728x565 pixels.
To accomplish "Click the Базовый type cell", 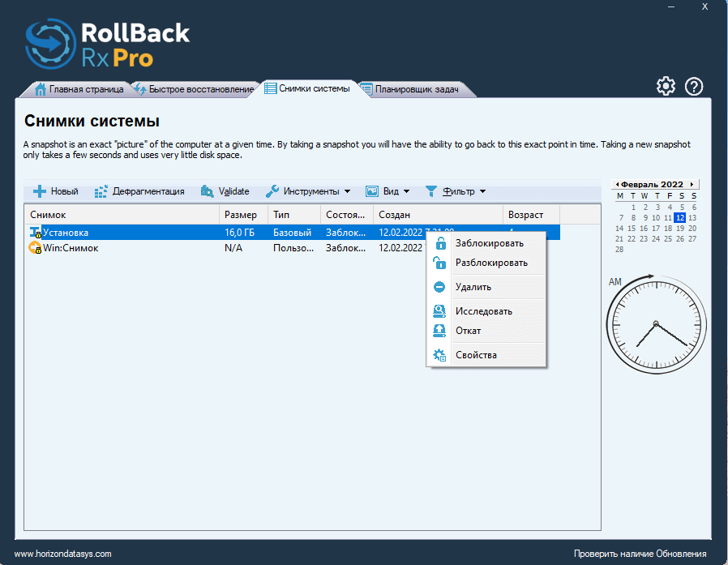I will (x=292, y=233).
